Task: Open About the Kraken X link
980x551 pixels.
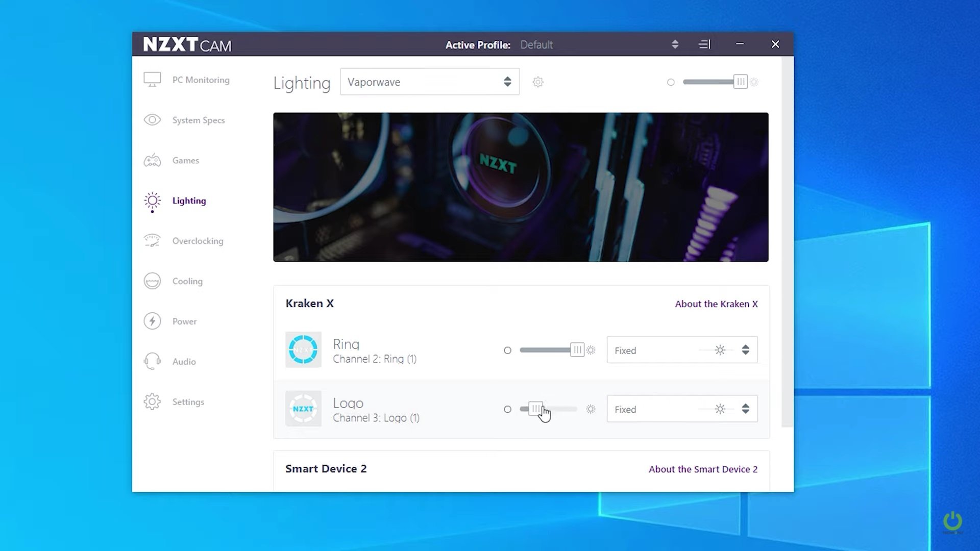Action: point(716,304)
